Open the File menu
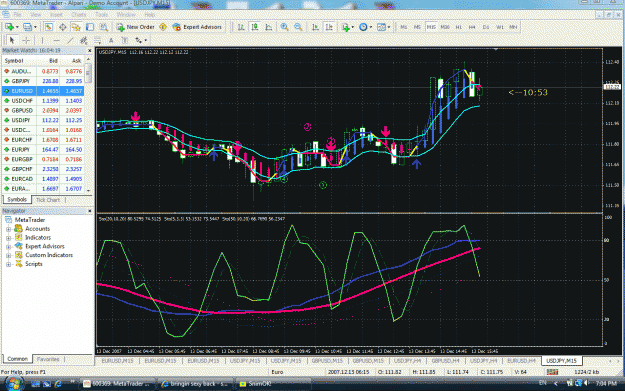625x391 pixels. click(x=18, y=15)
